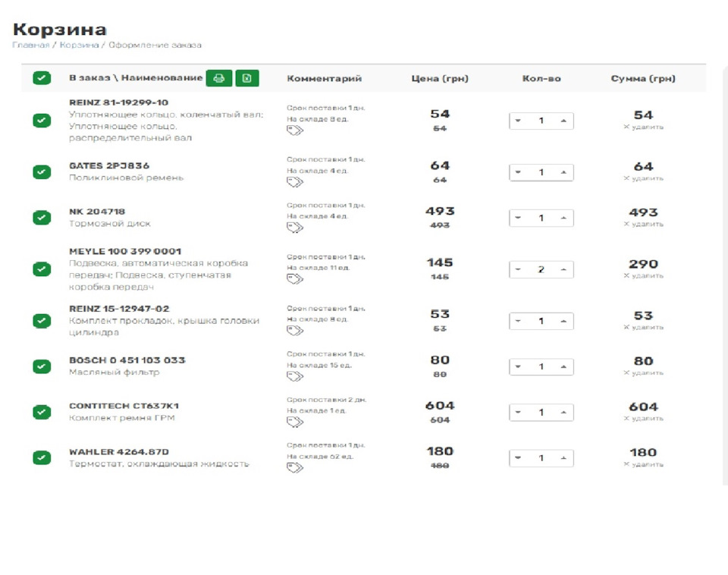
Task: Click the Поликлиновой ремень description text
Action: coord(127,178)
